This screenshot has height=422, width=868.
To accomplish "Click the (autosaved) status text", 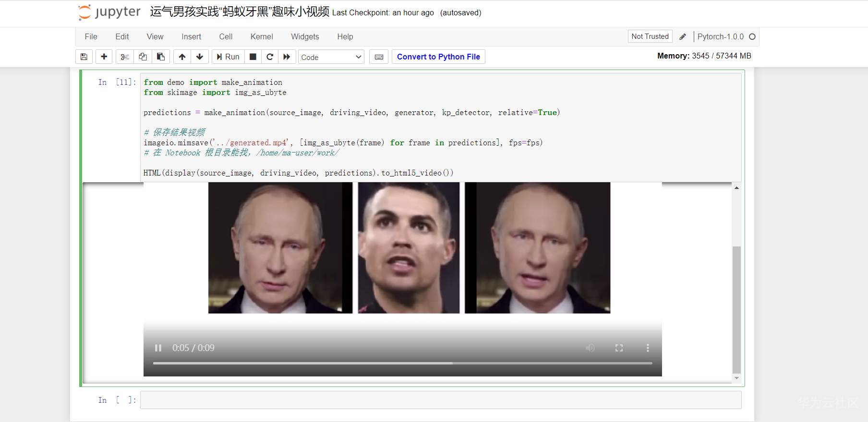I will pyautogui.click(x=460, y=12).
